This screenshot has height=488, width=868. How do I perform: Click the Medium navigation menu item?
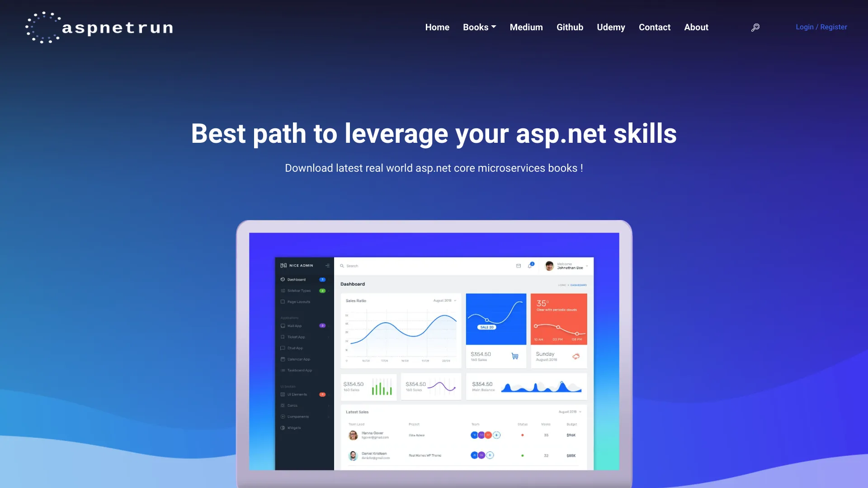point(526,27)
